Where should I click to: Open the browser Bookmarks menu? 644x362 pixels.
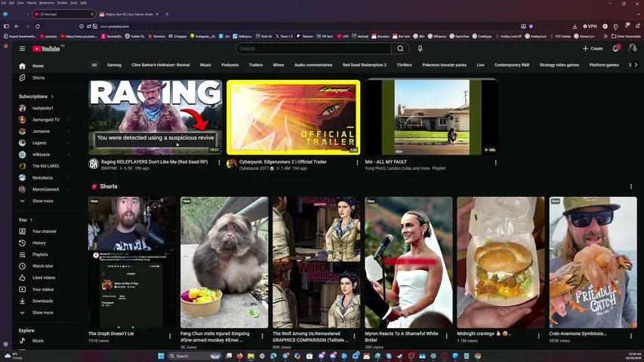click(47, 3)
